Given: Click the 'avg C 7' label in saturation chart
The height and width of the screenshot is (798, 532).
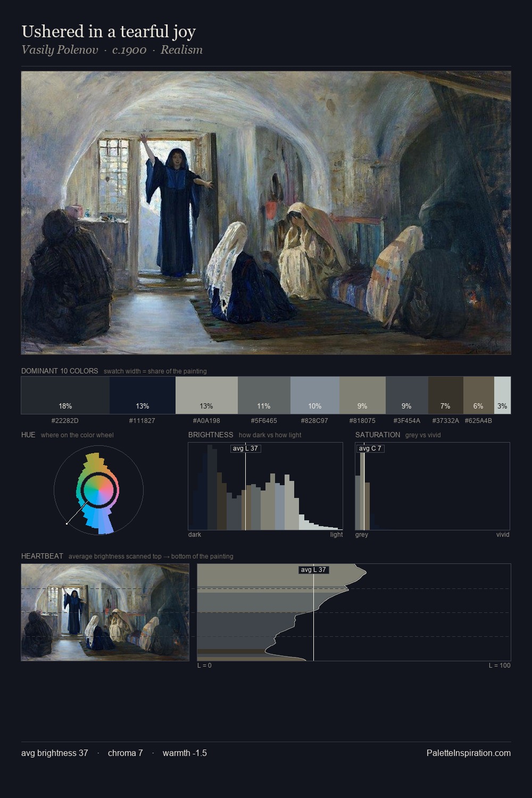Looking at the screenshot, I should [370, 448].
